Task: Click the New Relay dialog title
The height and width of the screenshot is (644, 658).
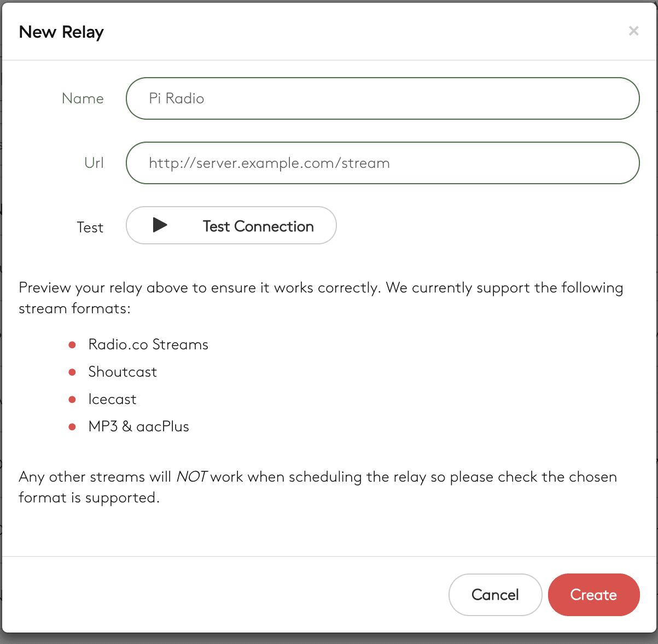Action: pos(61,32)
